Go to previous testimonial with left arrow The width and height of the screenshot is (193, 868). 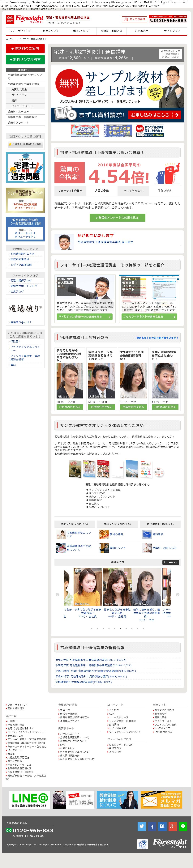point(57,594)
